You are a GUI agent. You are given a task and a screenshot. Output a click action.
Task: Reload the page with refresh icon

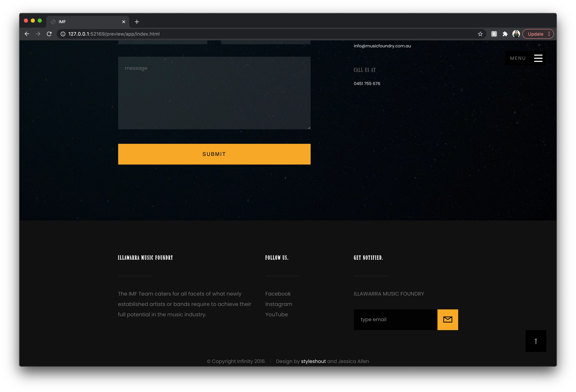click(49, 34)
